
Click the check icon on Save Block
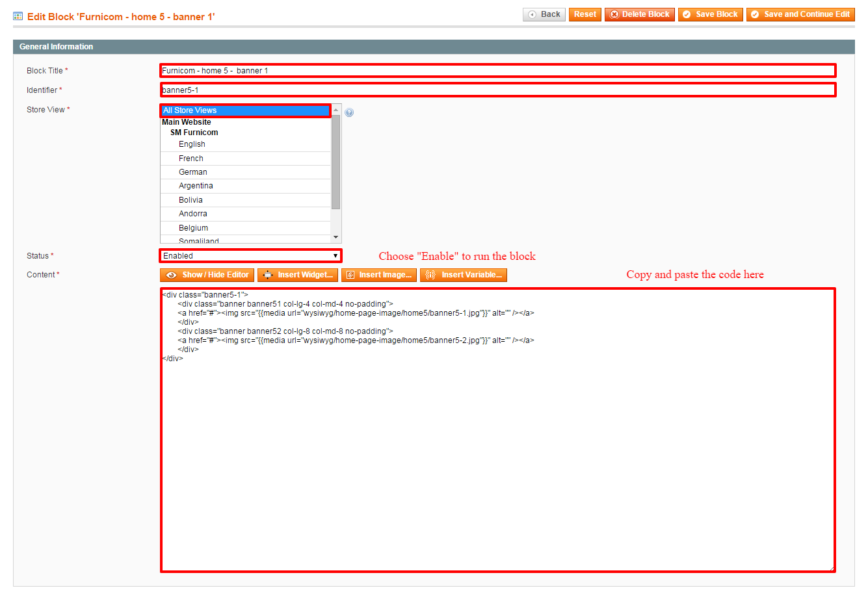click(687, 14)
